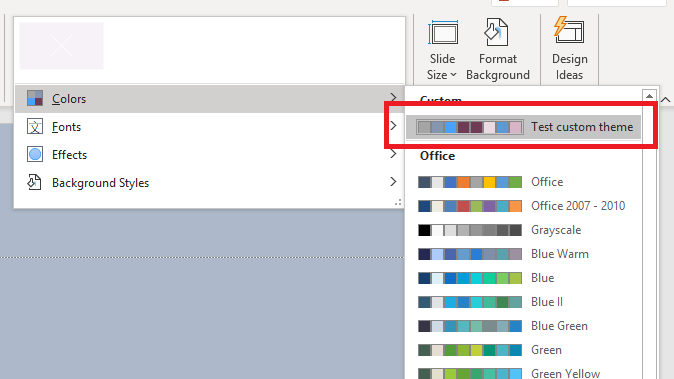Apply the Blue Green color scheme
The width and height of the screenshot is (674, 379).
pyautogui.click(x=524, y=326)
